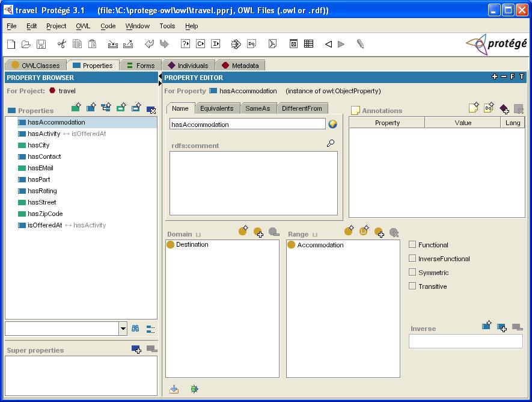
Task: Select the hasZipCode property
Action: 45,214
